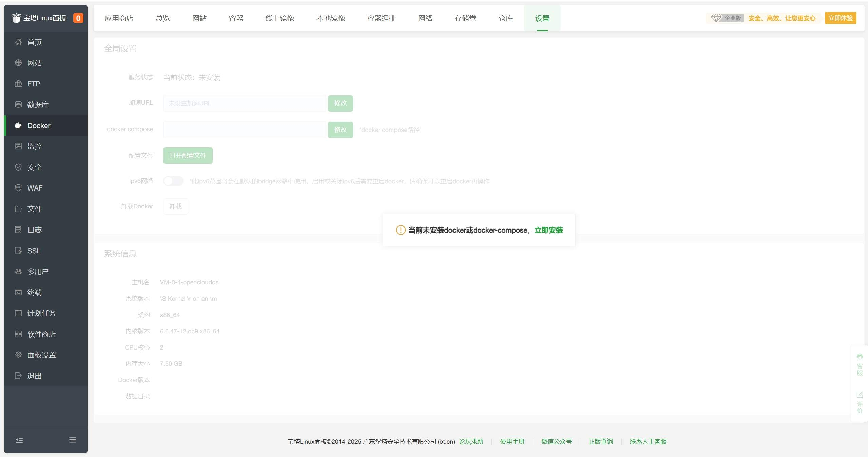Click 打开配置文件 button
Image resolution: width=868 pixels, height=457 pixels.
pyautogui.click(x=188, y=156)
